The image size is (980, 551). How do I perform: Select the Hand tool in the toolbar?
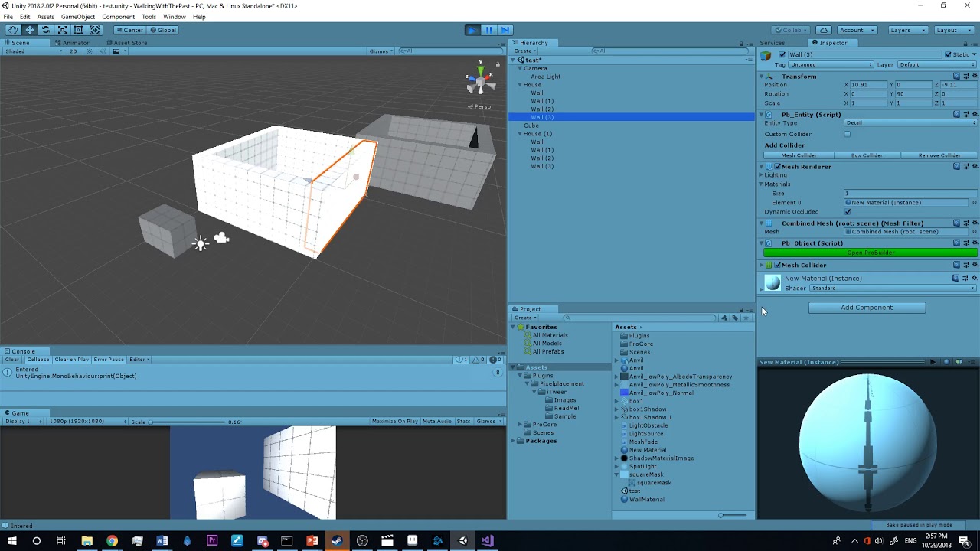pyautogui.click(x=11, y=30)
